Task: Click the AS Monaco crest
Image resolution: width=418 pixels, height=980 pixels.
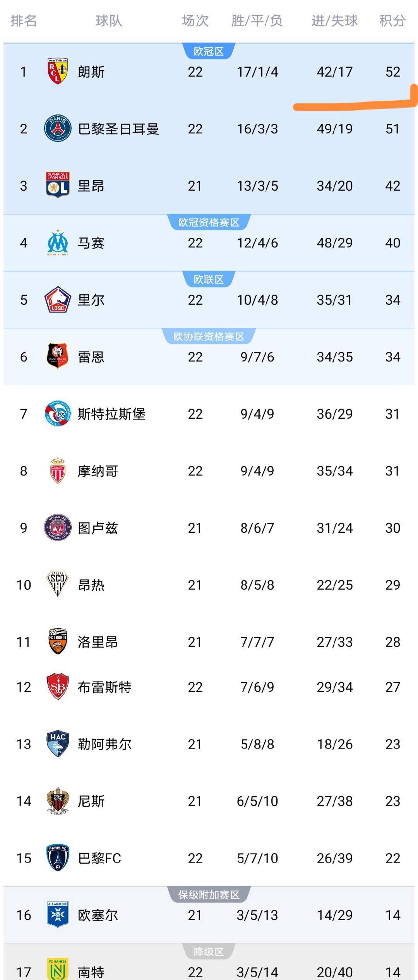Action: [x=58, y=470]
